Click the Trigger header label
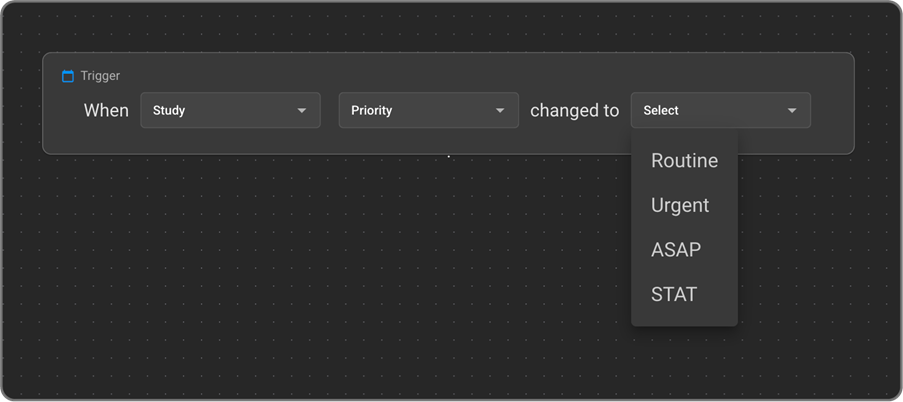The image size is (903, 402). [100, 76]
